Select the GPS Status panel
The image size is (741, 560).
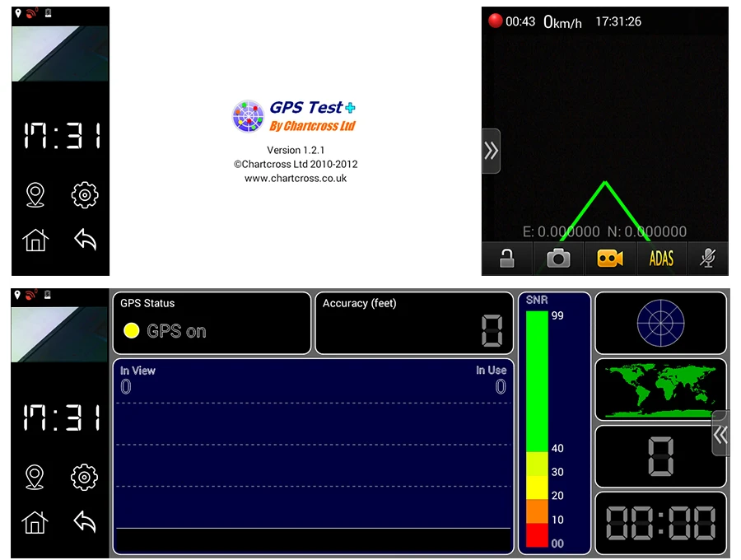click(212, 323)
